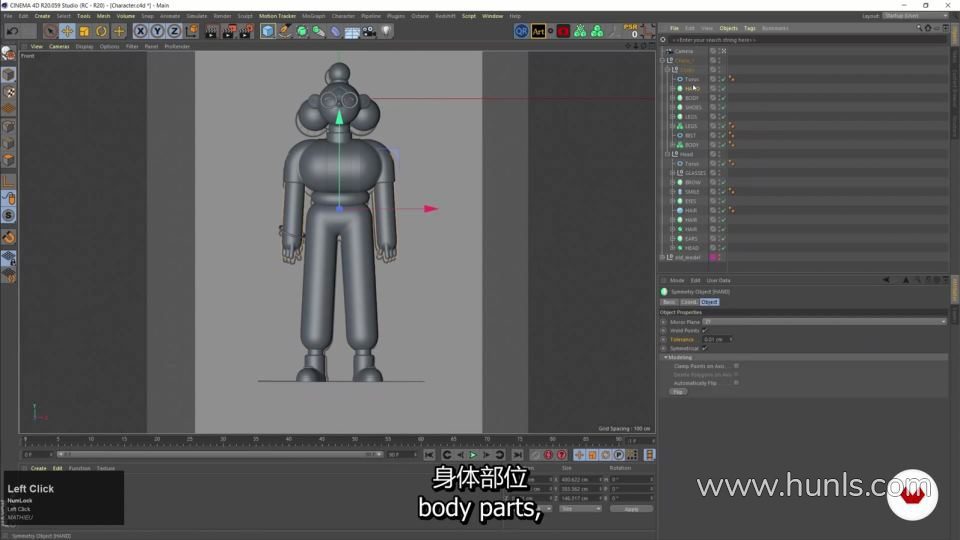Enable Automatically Flip checkbox

click(736, 383)
